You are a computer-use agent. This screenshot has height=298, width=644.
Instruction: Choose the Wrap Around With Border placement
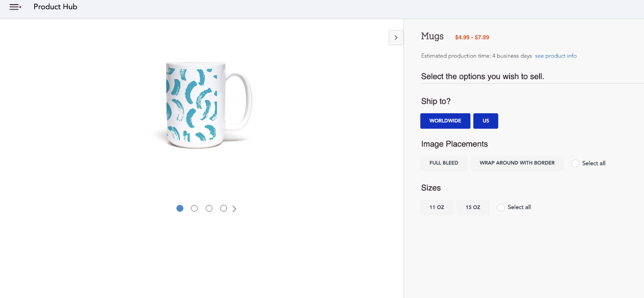click(x=517, y=163)
